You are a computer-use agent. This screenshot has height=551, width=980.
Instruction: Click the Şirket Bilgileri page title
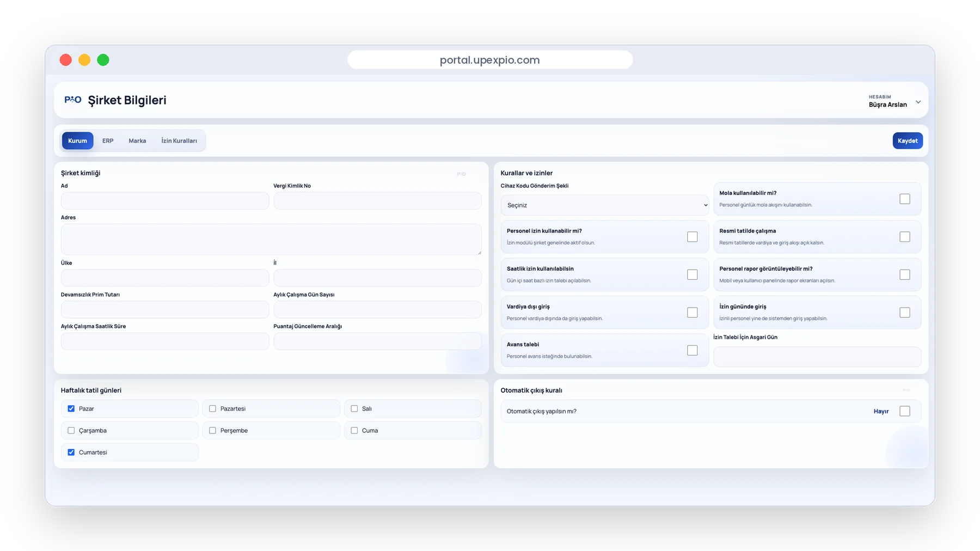[127, 100]
